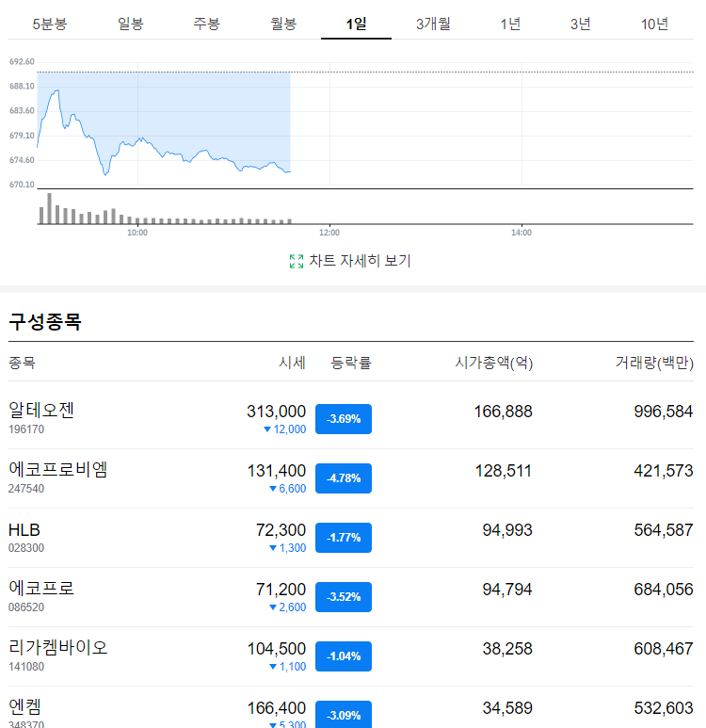Viewport: 706px width, 728px height.
Task: Click the 72,300 price of HLB
Action: (281, 530)
